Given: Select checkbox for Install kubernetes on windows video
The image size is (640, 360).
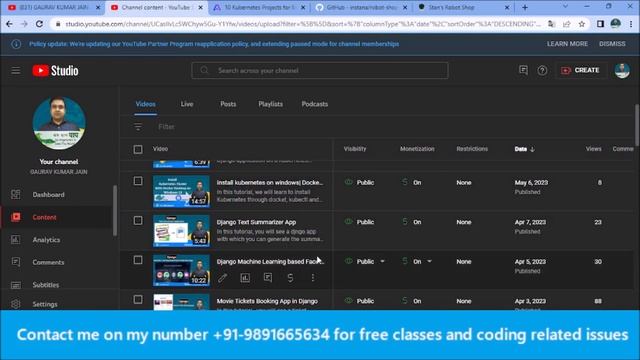Looking at the screenshot, I should [138, 181].
